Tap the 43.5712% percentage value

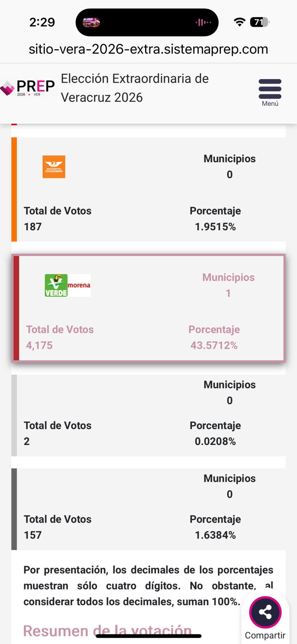(x=214, y=345)
